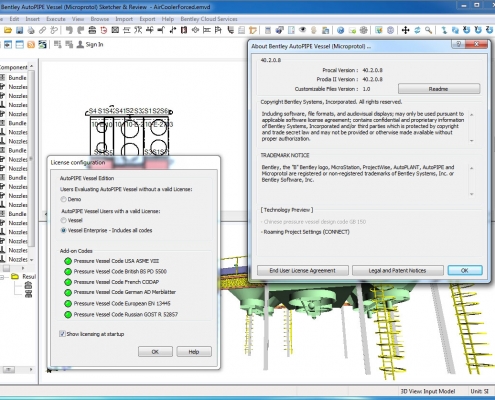Click the human figure toolbar icon
This screenshot has width=495, height=400.
[314, 30]
